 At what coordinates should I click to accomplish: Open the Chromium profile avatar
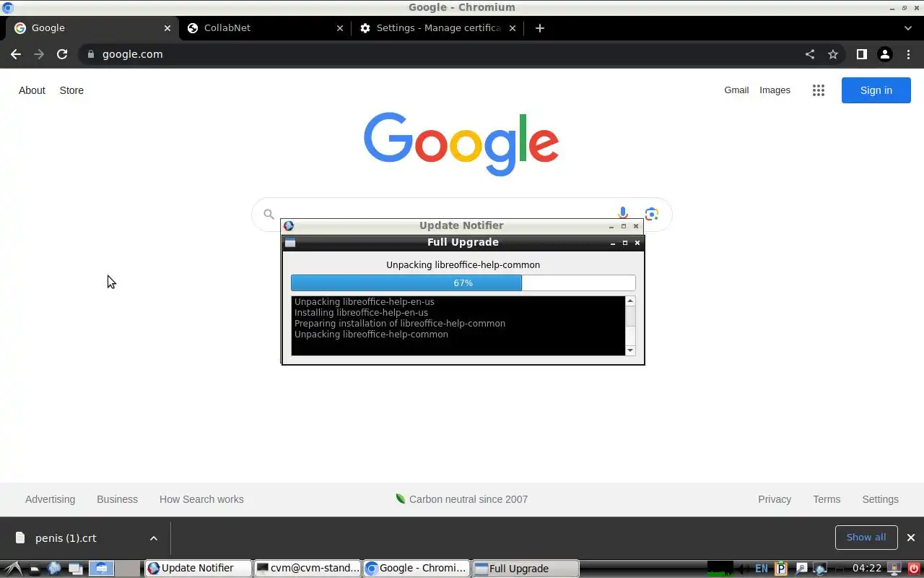(884, 54)
